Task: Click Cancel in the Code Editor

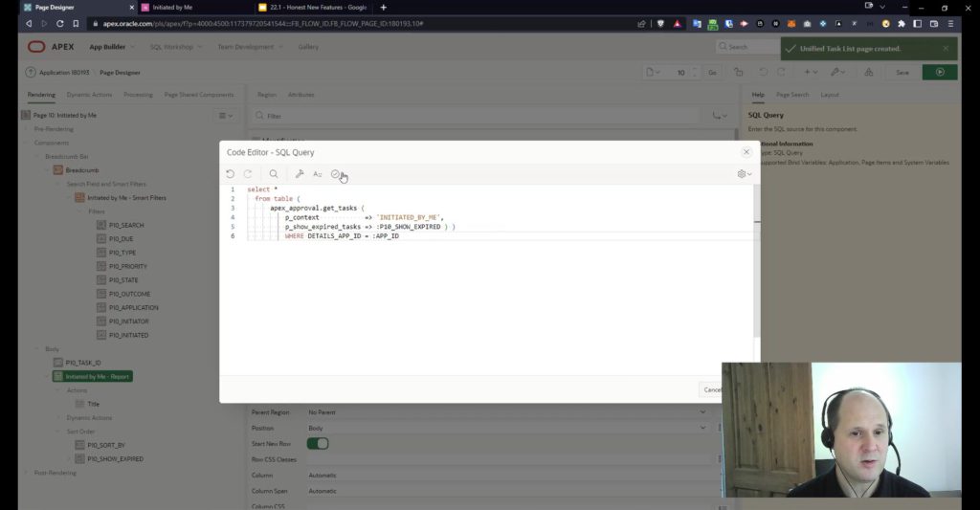Action: tap(710, 390)
